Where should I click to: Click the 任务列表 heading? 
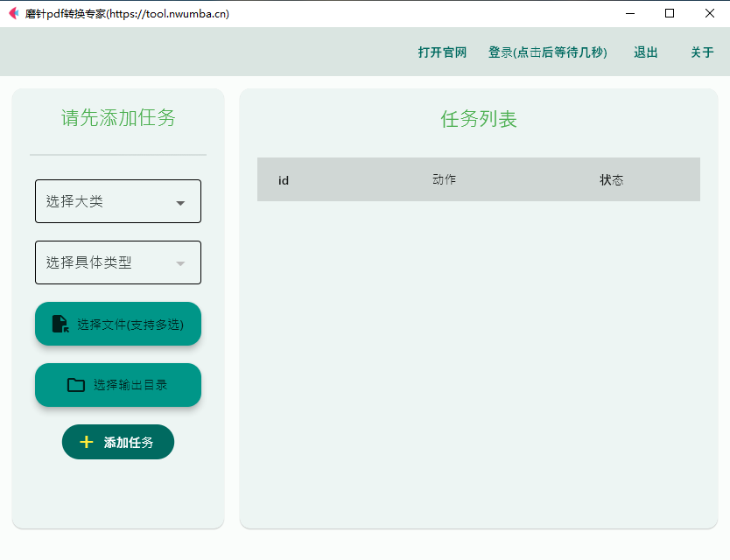[479, 119]
